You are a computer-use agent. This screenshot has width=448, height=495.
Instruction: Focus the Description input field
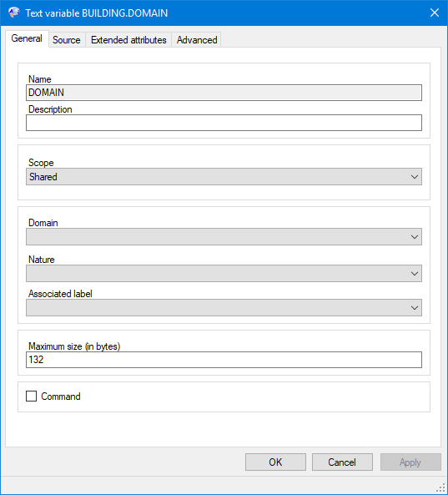tap(224, 123)
